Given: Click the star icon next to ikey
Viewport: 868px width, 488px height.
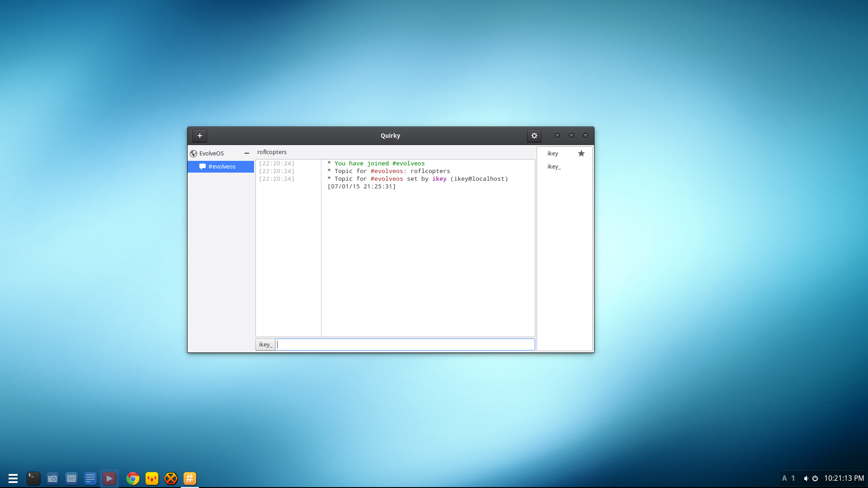Looking at the screenshot, I should coord(581,154).
